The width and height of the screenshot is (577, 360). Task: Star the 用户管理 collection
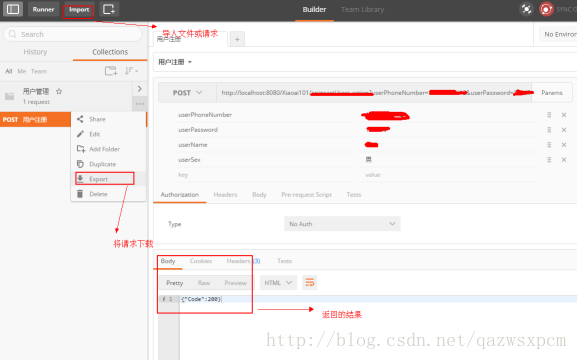pyautogui.click(x=59, y=91)
